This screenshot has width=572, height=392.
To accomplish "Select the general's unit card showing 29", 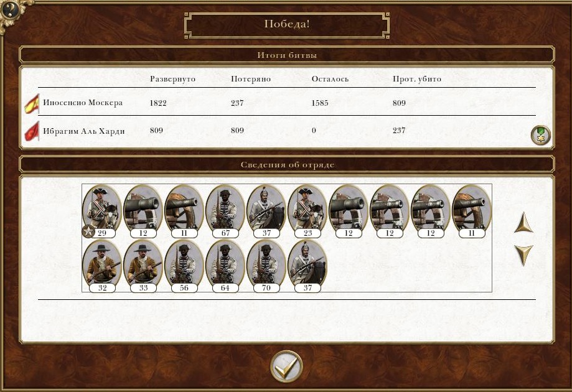I will coord(102,211).
